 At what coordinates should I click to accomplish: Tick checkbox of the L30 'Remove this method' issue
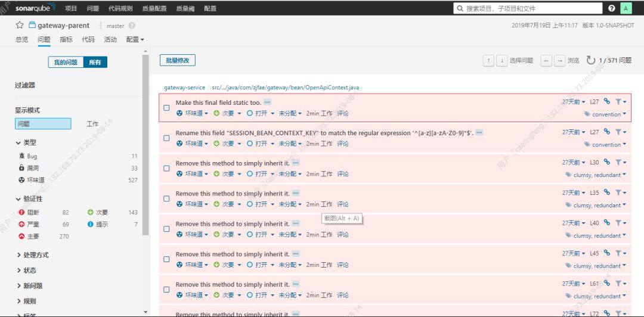click(x=166, y=169)
